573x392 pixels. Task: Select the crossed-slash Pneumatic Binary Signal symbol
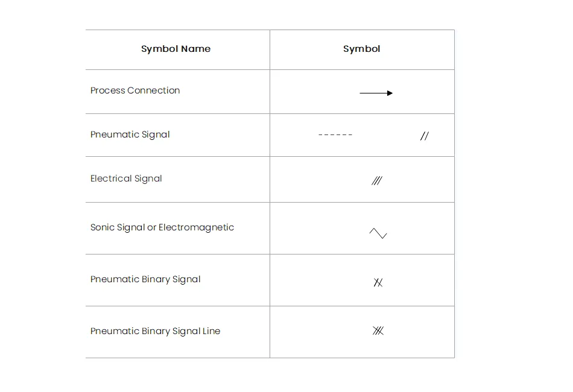coord(378,282)
